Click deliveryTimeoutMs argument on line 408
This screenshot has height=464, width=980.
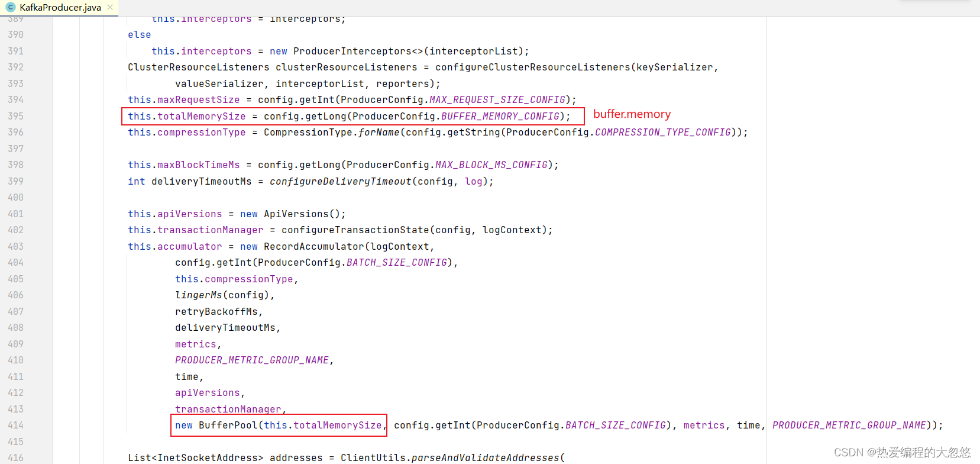(225, 327)
